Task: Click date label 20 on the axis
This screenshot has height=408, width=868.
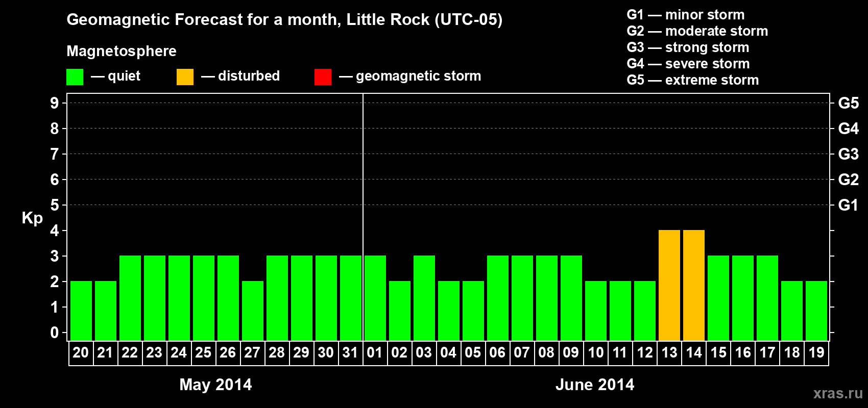Action: pyautogui.click(x=81, y=352)
